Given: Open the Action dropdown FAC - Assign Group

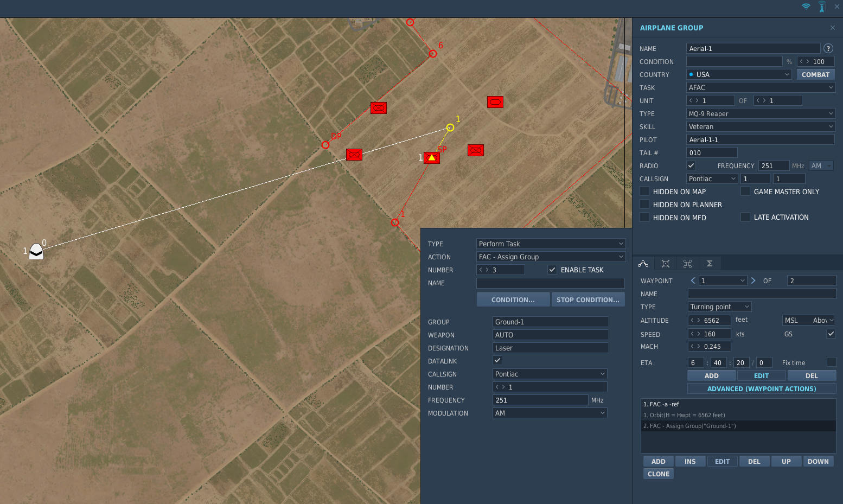Looking at the screenshot, I should coord(551,257).
